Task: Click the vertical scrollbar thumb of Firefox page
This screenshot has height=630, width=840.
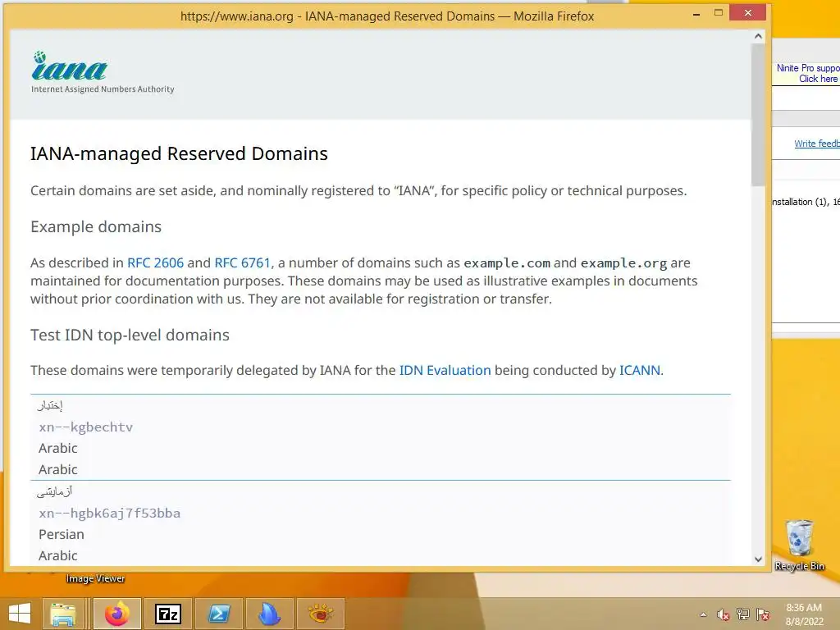Action: 758,115
